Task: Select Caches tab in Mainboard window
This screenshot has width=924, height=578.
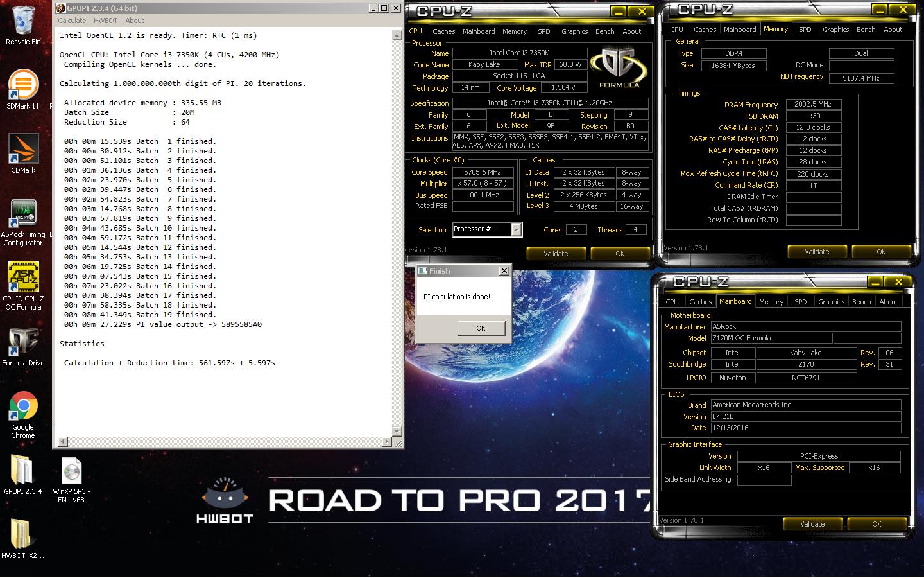Action: coord(700,302)
